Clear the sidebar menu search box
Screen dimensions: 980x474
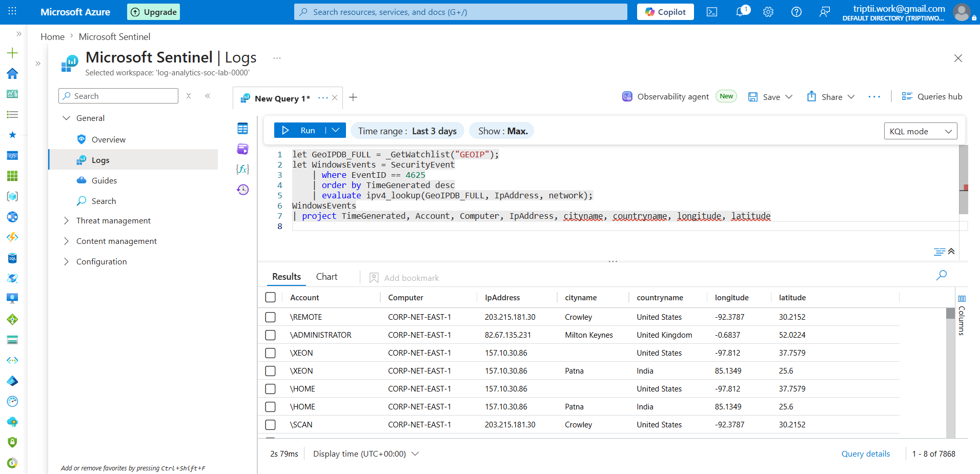pos(189,96)
